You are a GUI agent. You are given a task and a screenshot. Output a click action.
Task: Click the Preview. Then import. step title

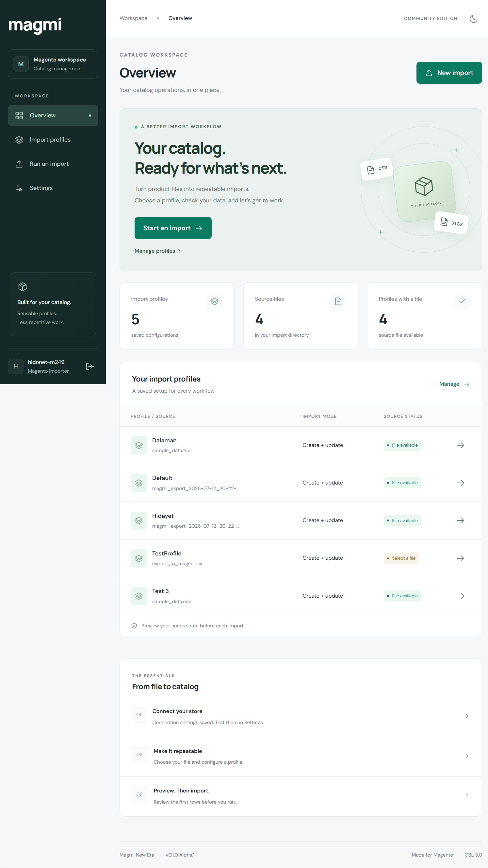coord(181,791)
